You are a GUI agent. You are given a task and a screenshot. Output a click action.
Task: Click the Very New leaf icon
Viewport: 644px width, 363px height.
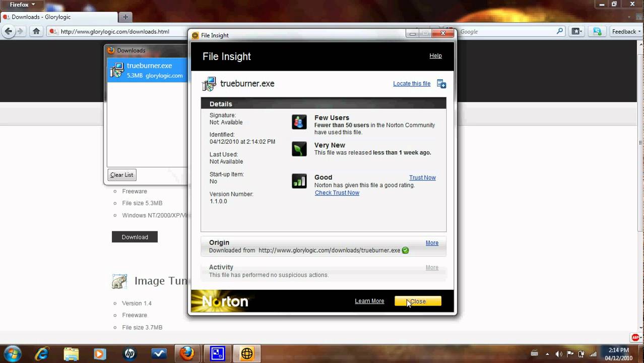(299, 149)
